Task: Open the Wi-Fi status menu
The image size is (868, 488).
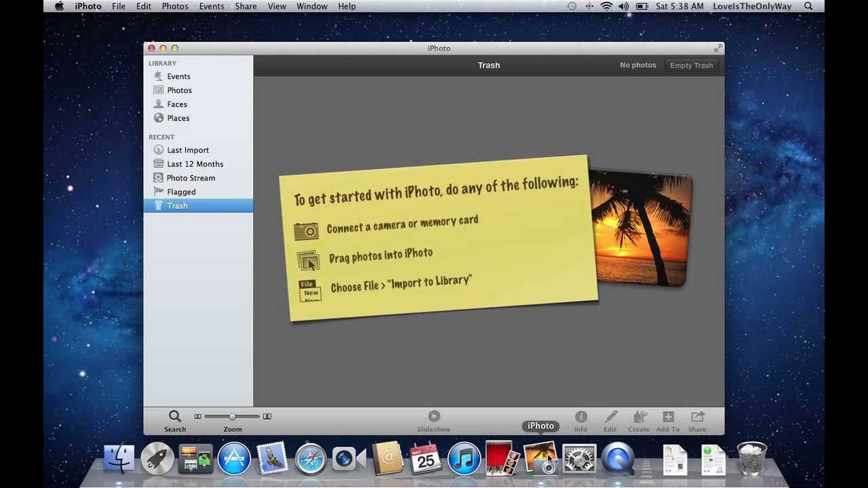Action: [606, 6]
